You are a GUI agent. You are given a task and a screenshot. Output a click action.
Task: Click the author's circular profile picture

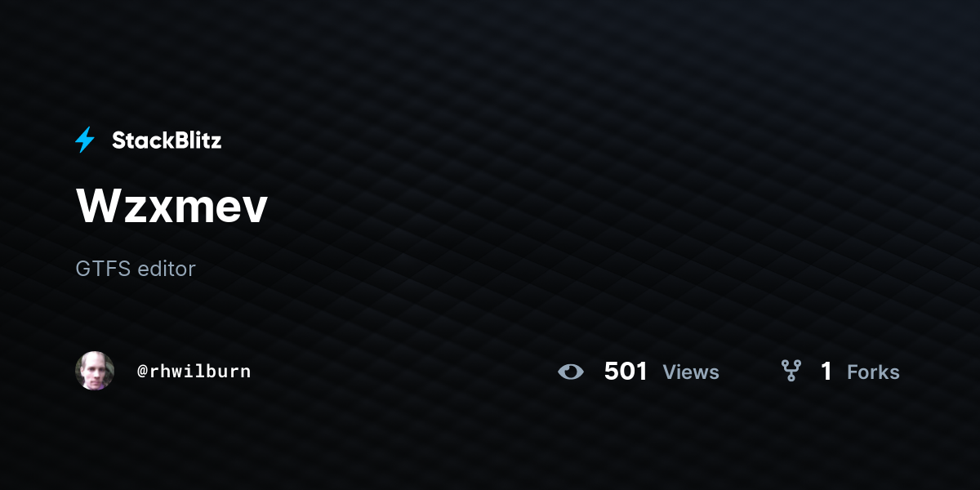tap(95, 371)
